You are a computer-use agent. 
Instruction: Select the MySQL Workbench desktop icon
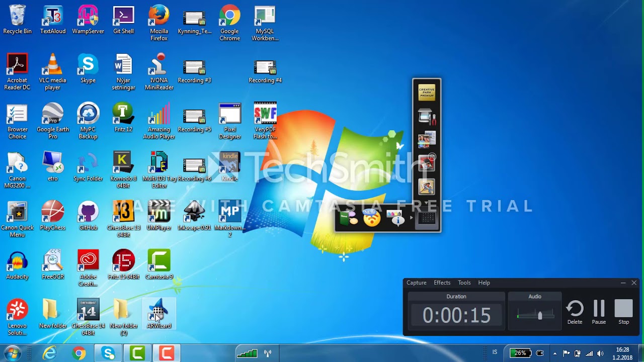[x=265, y=24]
